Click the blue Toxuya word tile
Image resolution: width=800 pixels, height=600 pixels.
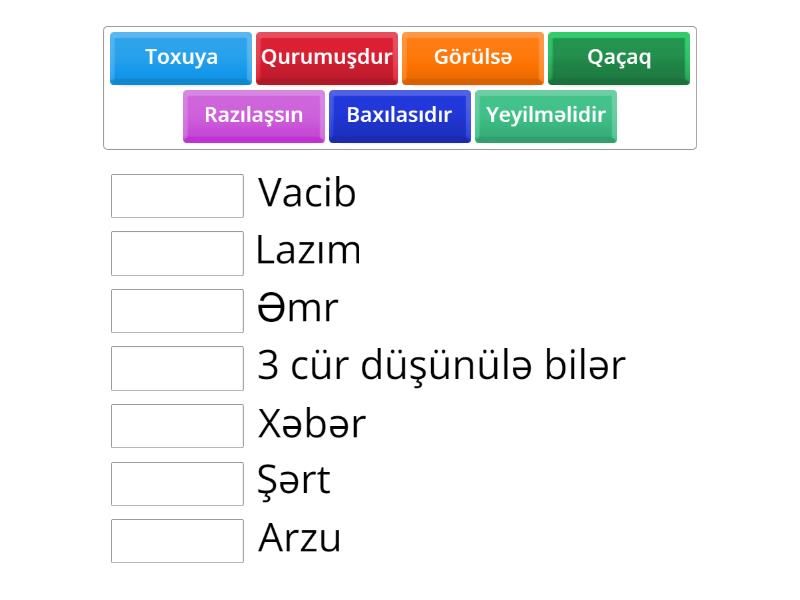181,57
